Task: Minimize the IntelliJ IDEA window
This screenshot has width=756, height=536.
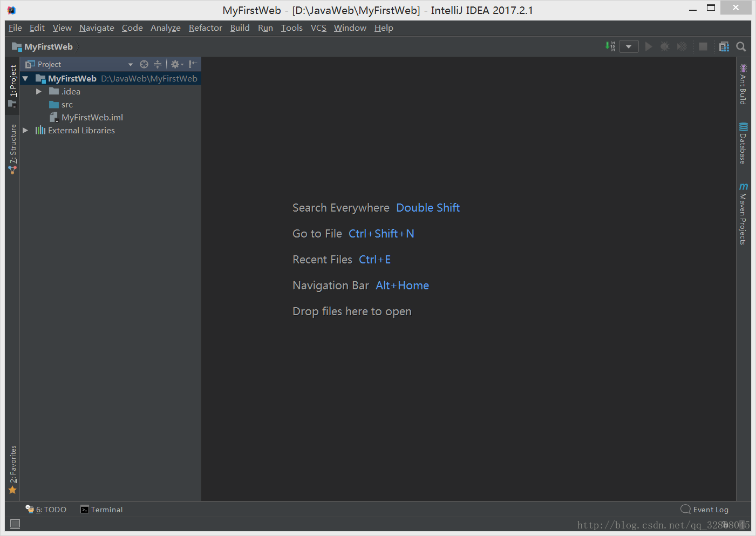Action: (693, 9)
